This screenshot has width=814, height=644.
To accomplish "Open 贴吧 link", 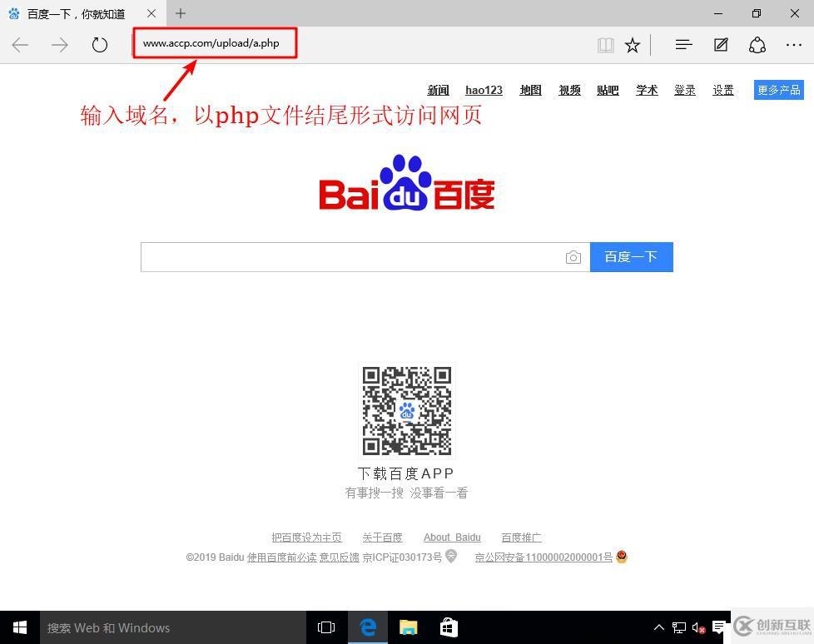I will coord(608,91).
